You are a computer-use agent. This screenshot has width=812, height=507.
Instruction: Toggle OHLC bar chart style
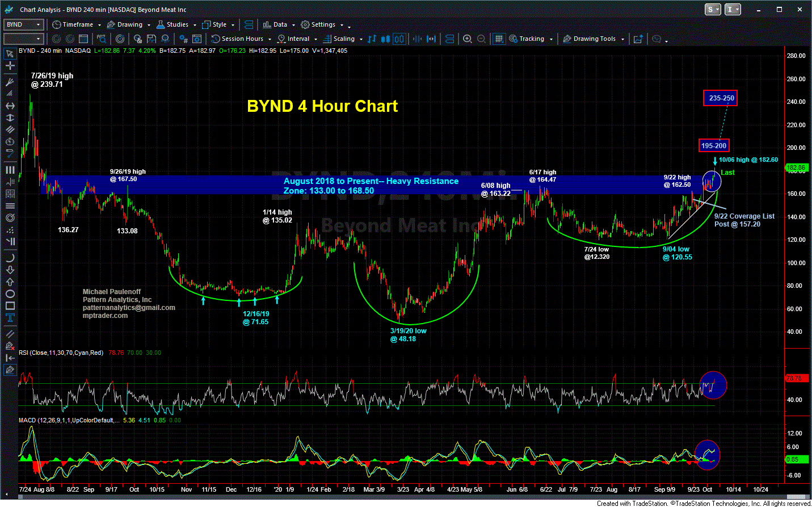coord(372,39)
